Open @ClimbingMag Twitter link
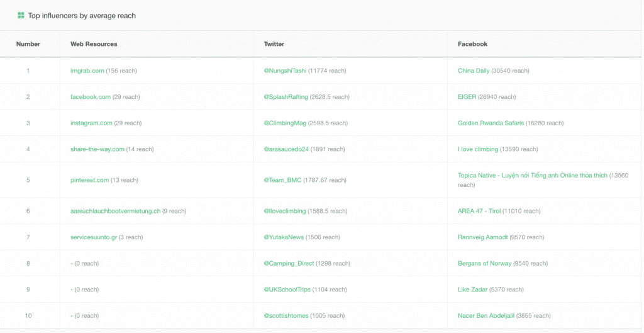644x333 pixels. tap(285, 123)
